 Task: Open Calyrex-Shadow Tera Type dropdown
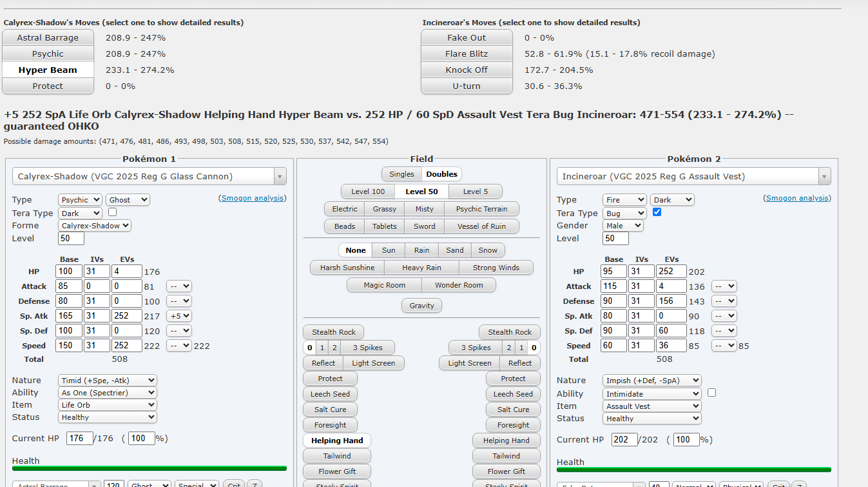[x=80, y=213]
